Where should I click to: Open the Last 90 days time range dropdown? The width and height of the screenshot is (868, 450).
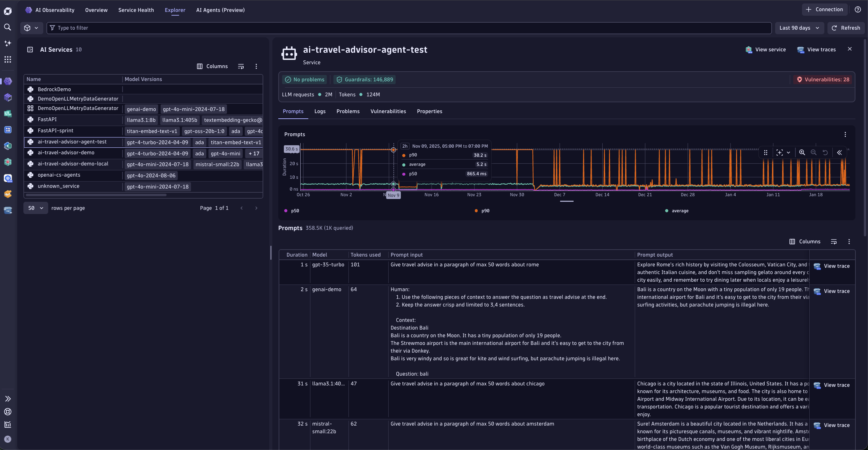click(800, 28)
